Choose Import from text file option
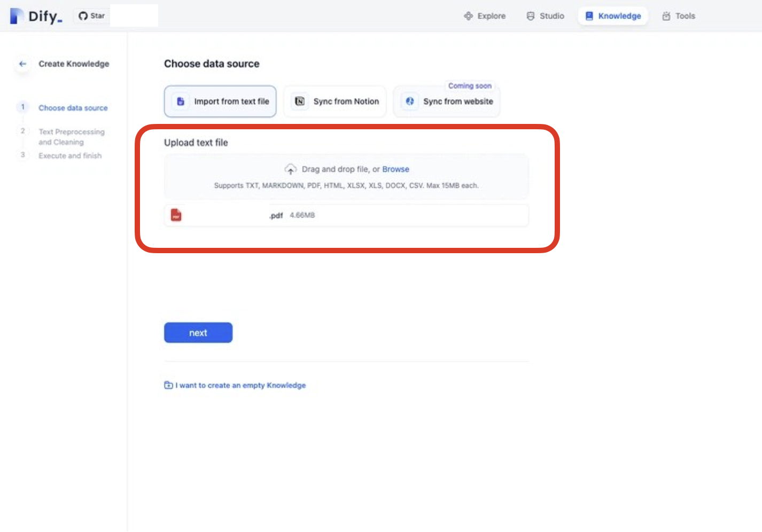Viewport: 762px width, 532px height. (x=220, y=101)
